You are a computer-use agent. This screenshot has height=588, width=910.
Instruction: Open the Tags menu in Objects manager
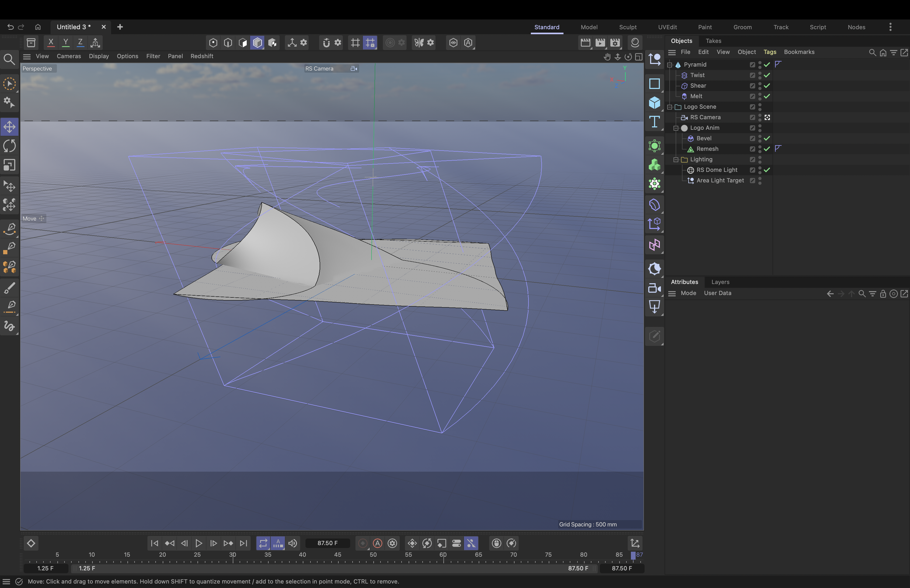[x=769, y=52]
